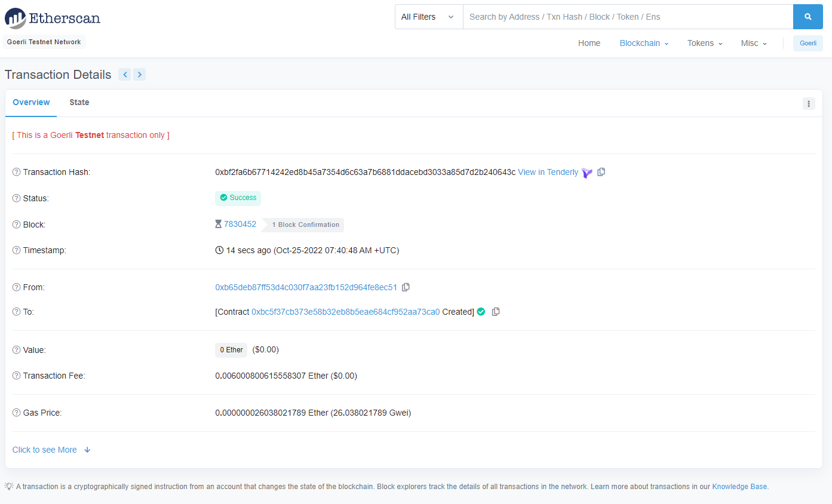Click the search magnifying glass icon
This screenshot has height=504, width=832.
point(808,17)
